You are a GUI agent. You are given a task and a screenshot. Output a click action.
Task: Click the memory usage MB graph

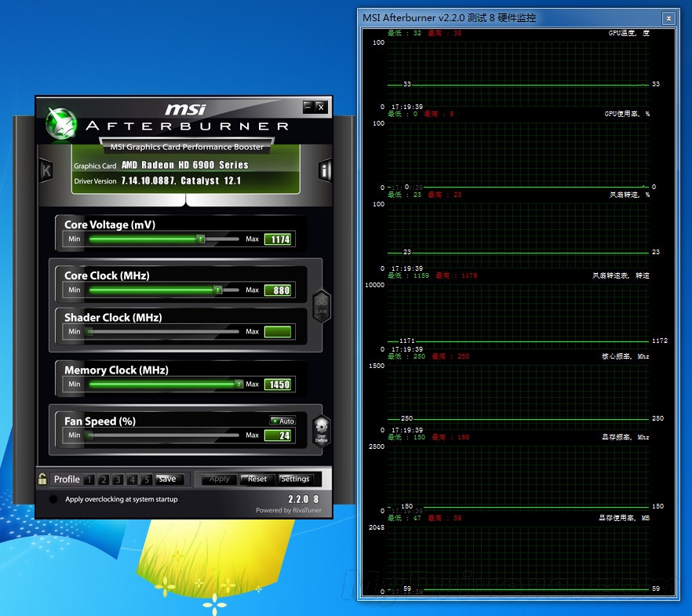point(518,559)
